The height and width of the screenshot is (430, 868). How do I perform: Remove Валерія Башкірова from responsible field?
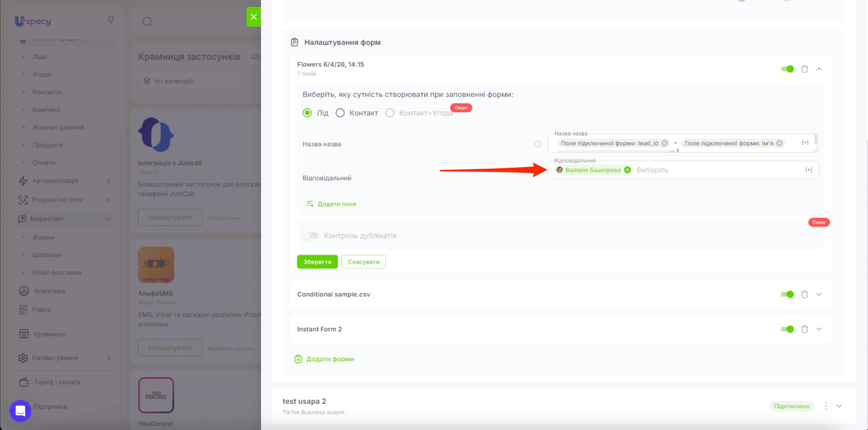pos(627,170)
